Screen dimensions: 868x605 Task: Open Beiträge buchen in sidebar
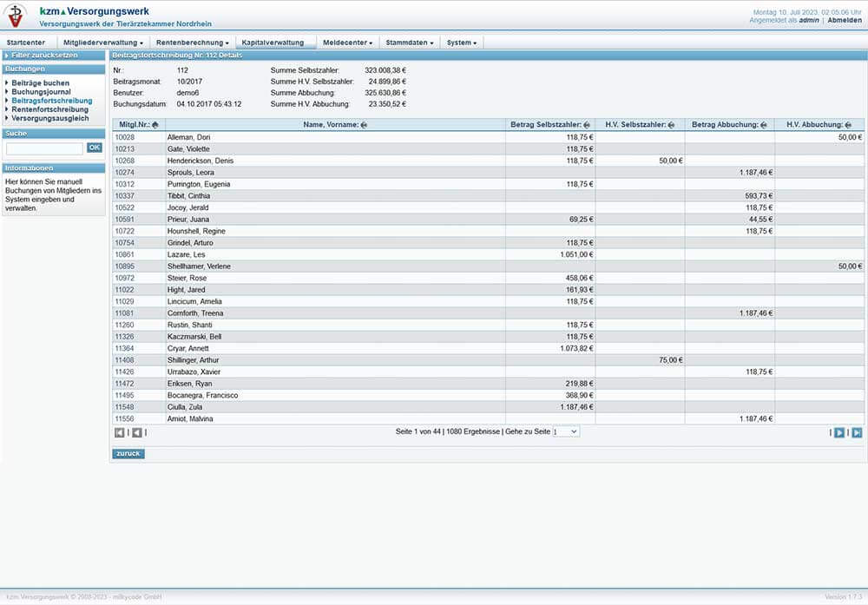pos(41,83)
